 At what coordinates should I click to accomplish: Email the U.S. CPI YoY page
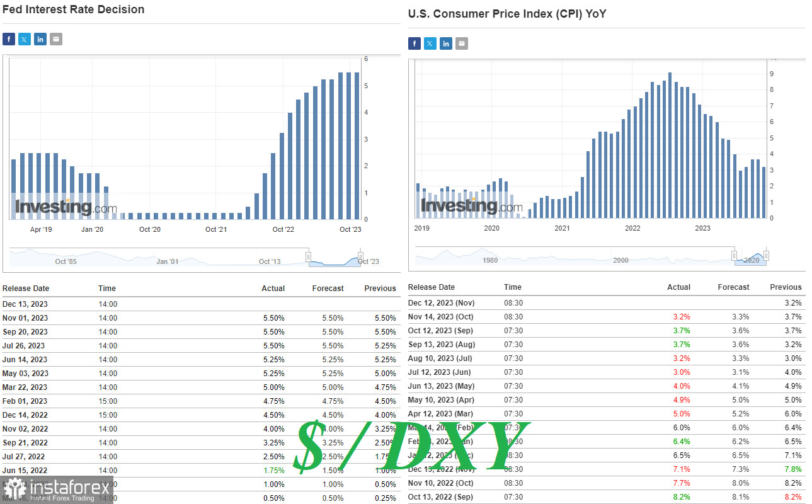pyautogui.click(x=462, y=43)
